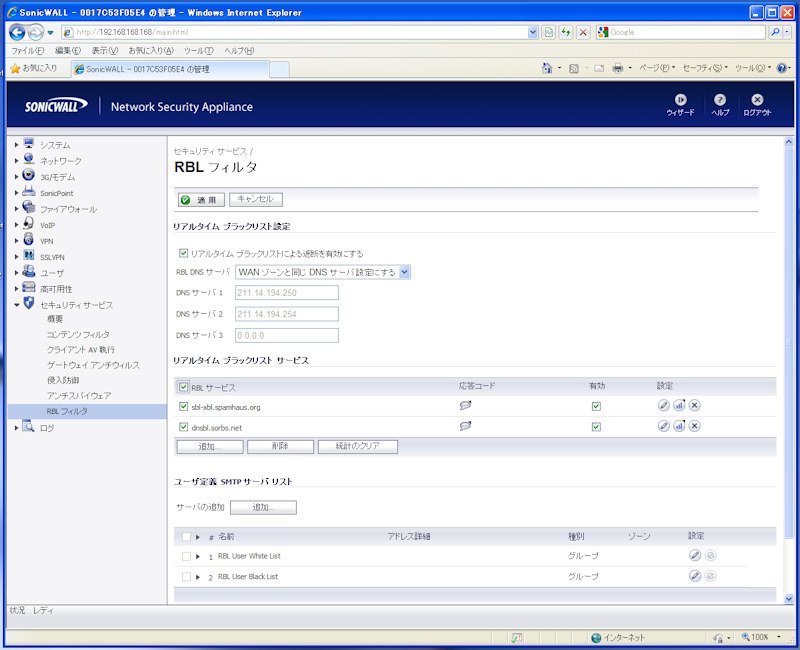Open the browser Home icon
Image resolution: width=800 pixels, height=650 pixels.
click(x=547, y=68)
